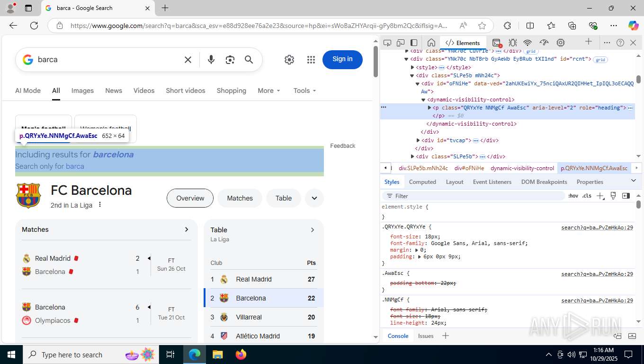
Task: Open the Network wifi icon tool
Action: tap(528, 43)
